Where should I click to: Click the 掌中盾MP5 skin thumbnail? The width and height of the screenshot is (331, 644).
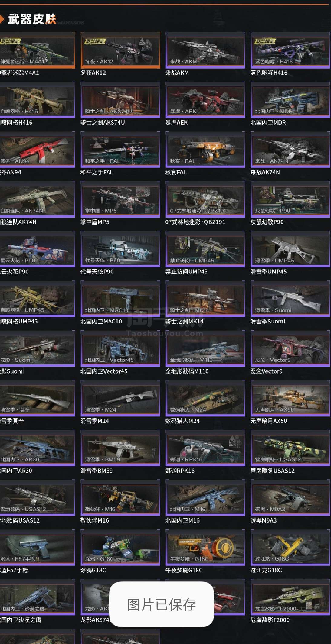pos(120,199)
